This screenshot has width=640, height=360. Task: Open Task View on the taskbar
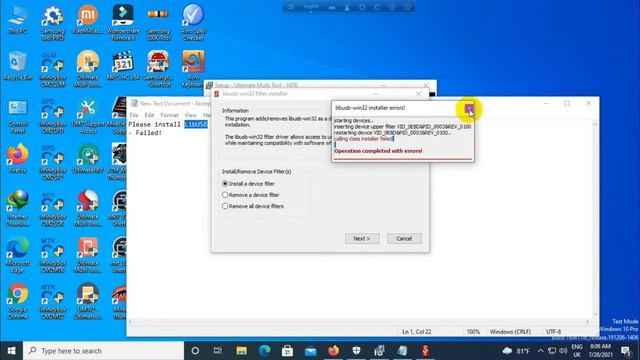point(218,351)
